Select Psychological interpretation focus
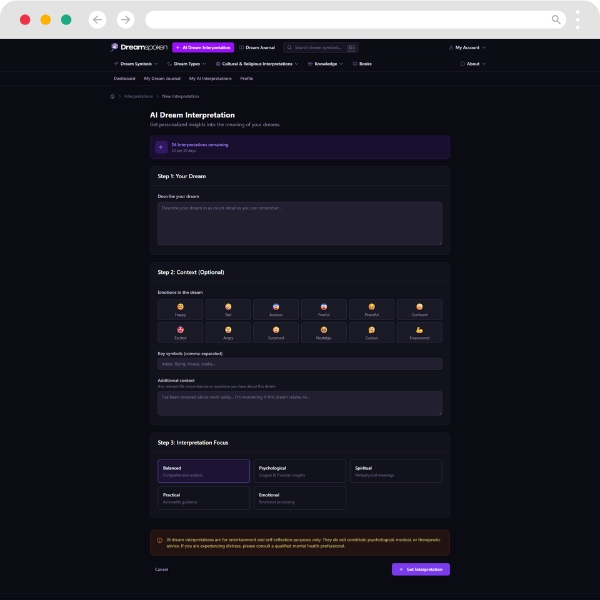Screen dimensions: 600x600 point(299,470)
